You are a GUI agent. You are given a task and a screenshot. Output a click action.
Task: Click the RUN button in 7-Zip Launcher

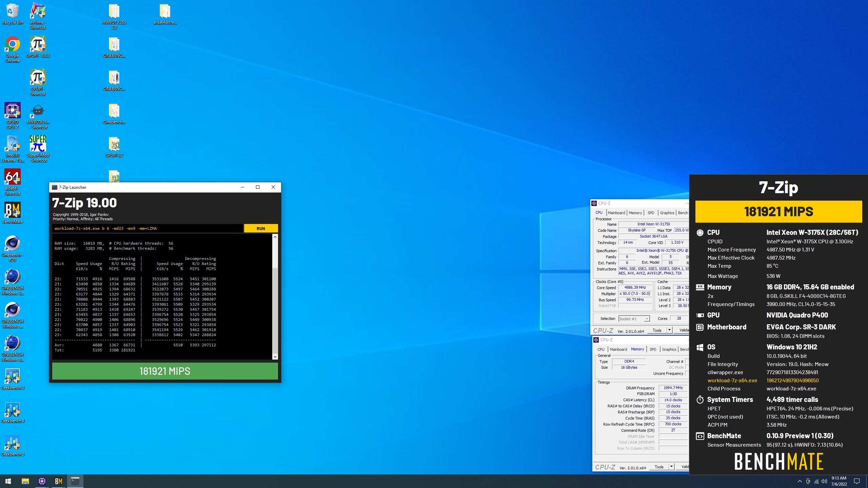[x=261, y=228]
